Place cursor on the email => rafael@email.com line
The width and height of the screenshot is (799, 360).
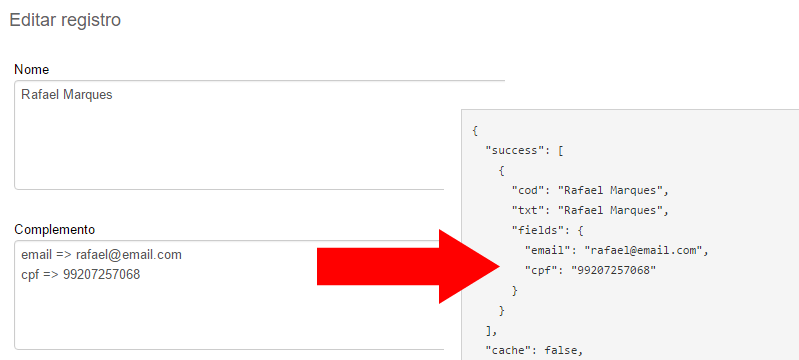101,254
